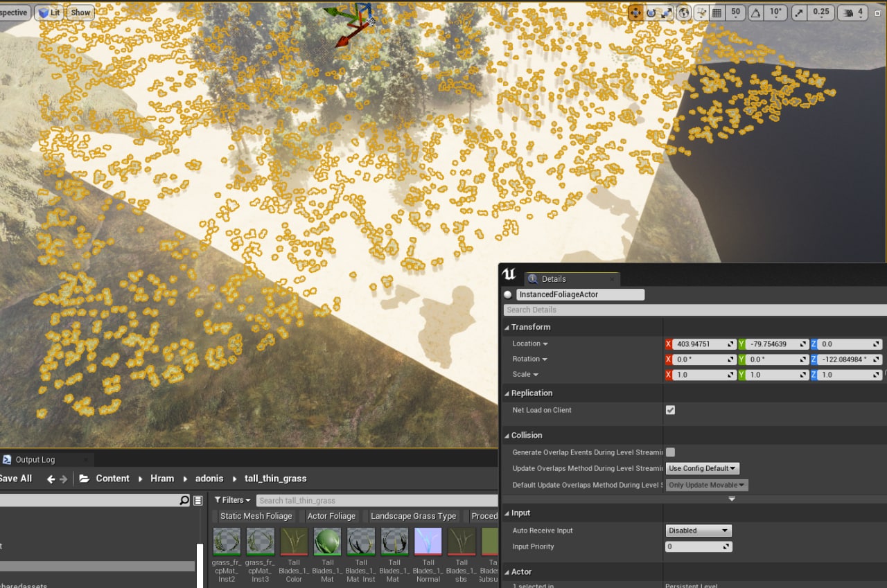Collapse the Collision section

[507, 436]
